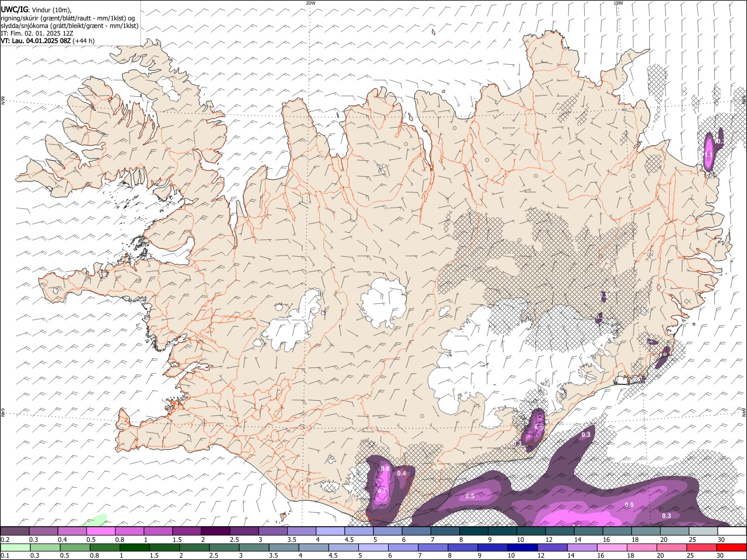Click the valid time 'VT: Lau. 04.01.2025 08Z (+44 h)'

[48, 41]
